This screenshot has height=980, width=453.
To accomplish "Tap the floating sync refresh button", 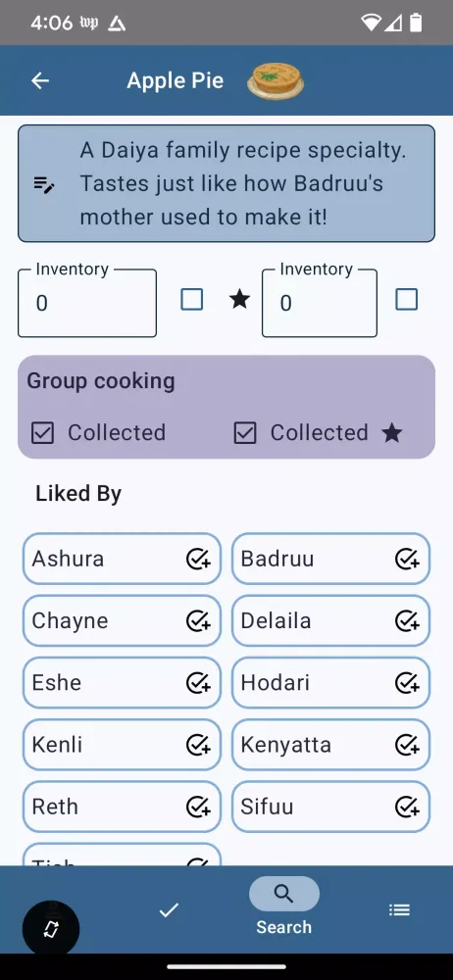I will point(51,929).
